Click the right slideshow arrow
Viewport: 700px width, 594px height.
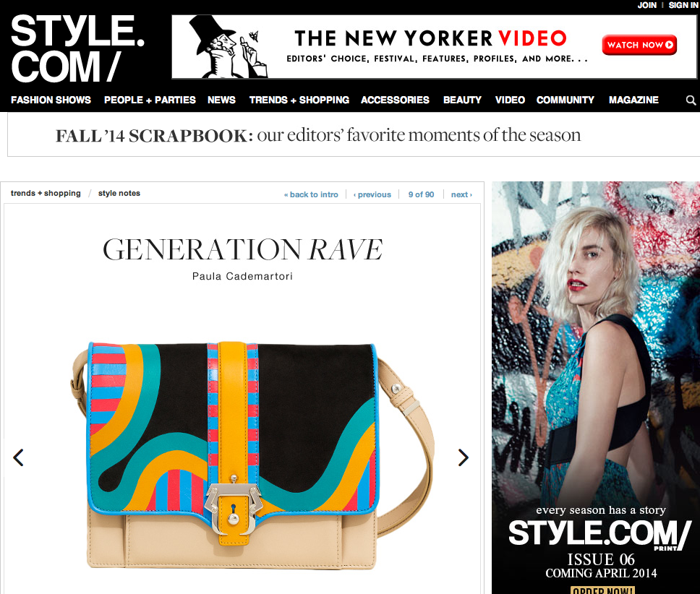(464, 457)
